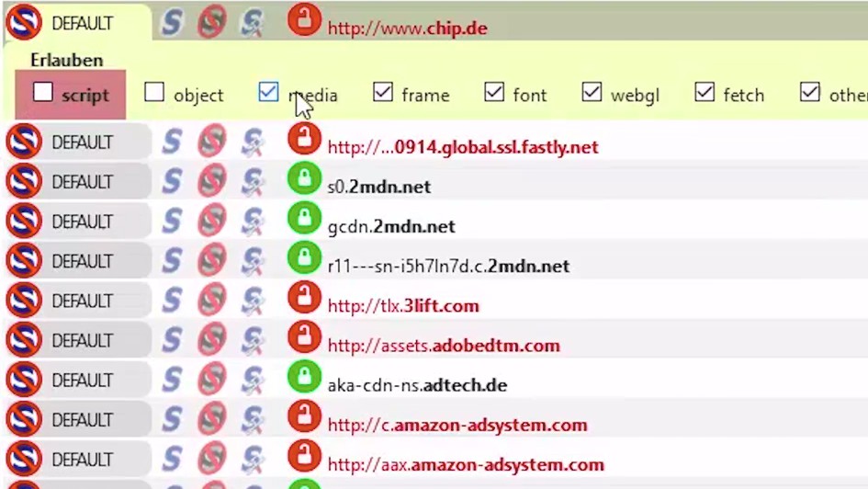
Task: Enable the script checkbox
Action: [43, 93]
